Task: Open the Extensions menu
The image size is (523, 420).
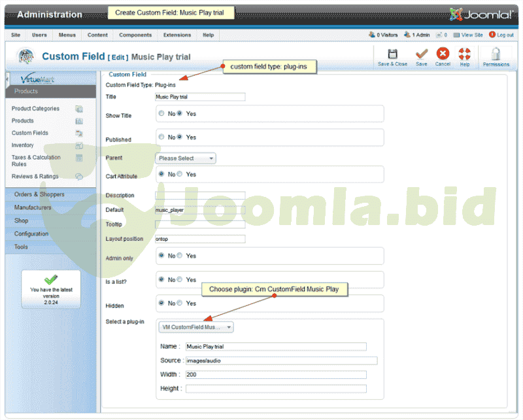Action: (177, 35)
